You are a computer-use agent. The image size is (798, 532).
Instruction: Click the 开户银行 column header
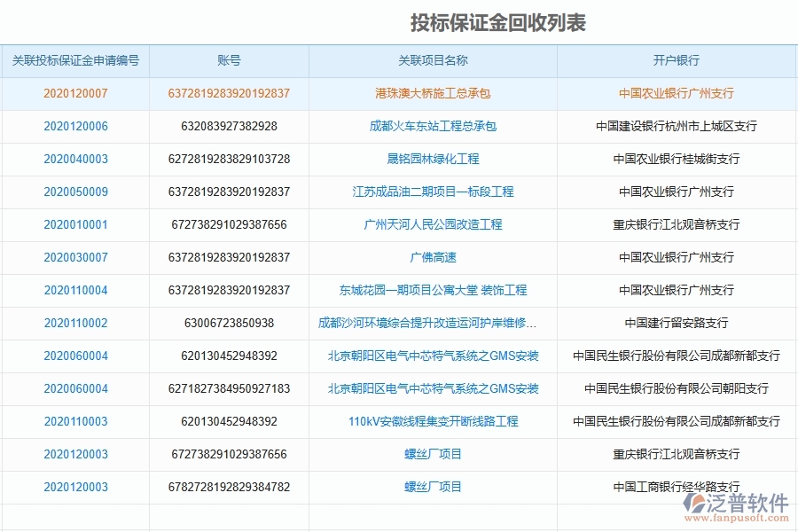677,60
